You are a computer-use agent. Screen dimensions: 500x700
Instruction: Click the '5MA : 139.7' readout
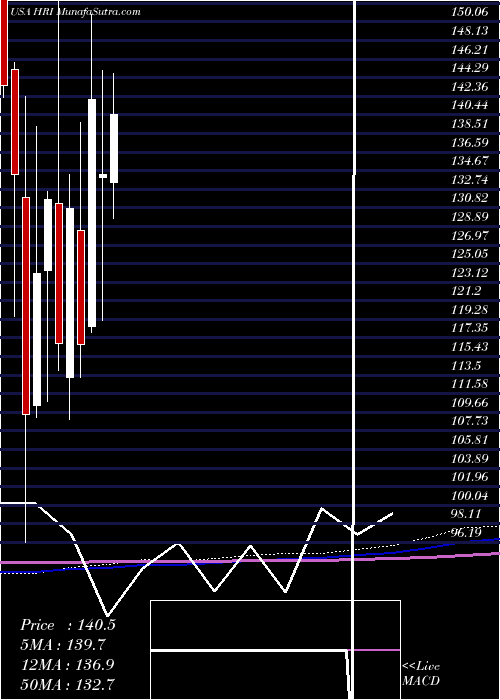pyautogui.click(x=63, y=645)
